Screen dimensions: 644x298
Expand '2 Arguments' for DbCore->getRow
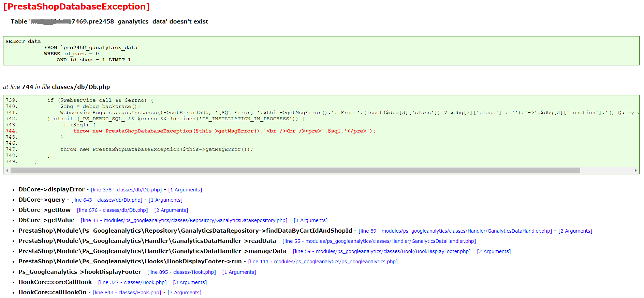171,210
